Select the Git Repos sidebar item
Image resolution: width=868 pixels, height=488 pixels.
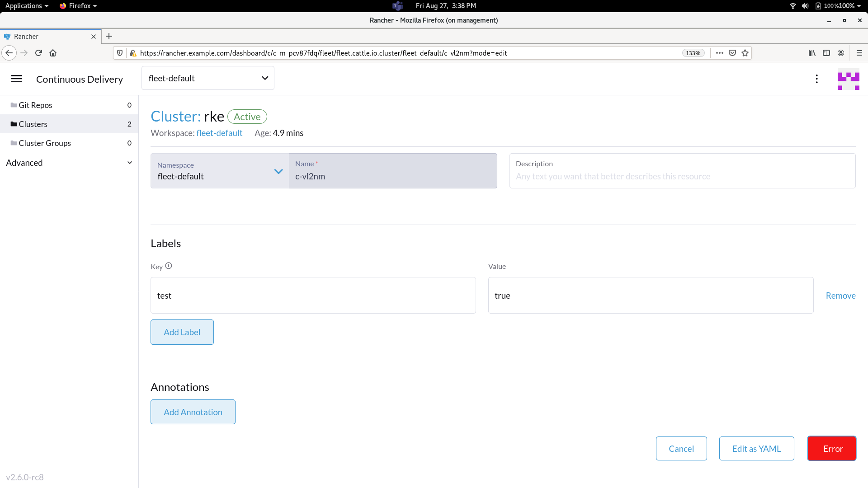point(35,105)
